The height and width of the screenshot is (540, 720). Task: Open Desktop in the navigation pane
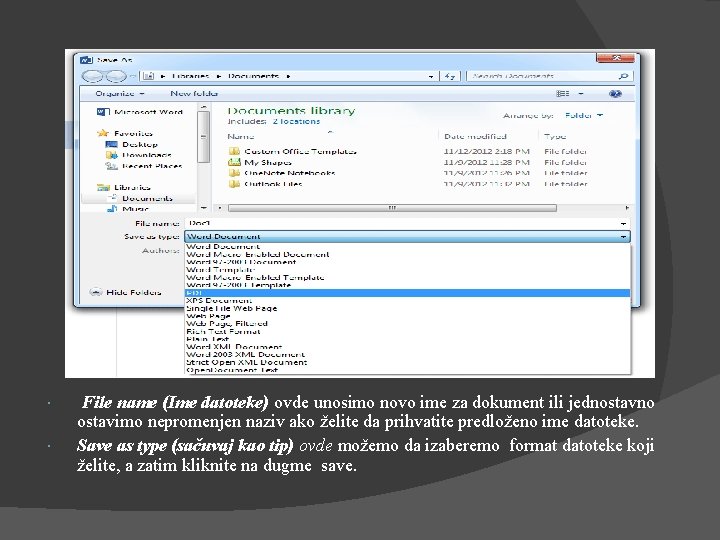[x=132, y=144]
